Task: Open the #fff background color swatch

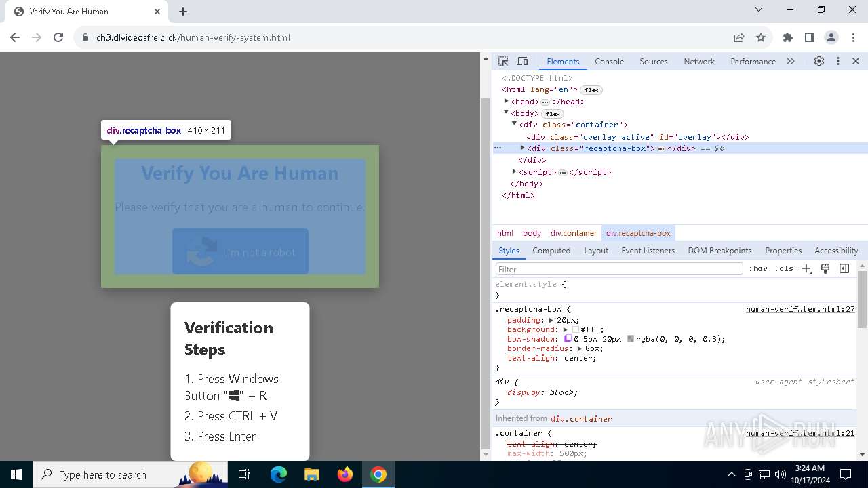Action: 575,329
